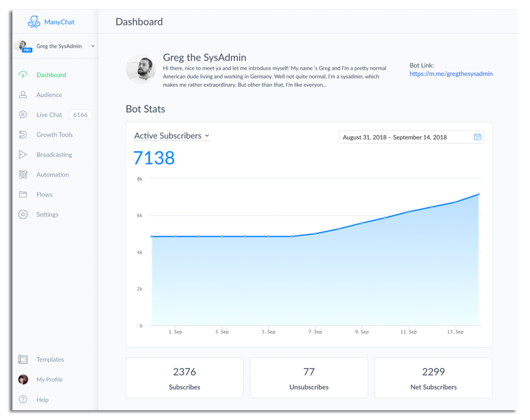Go to the Audience section

(x=49, y=95)
